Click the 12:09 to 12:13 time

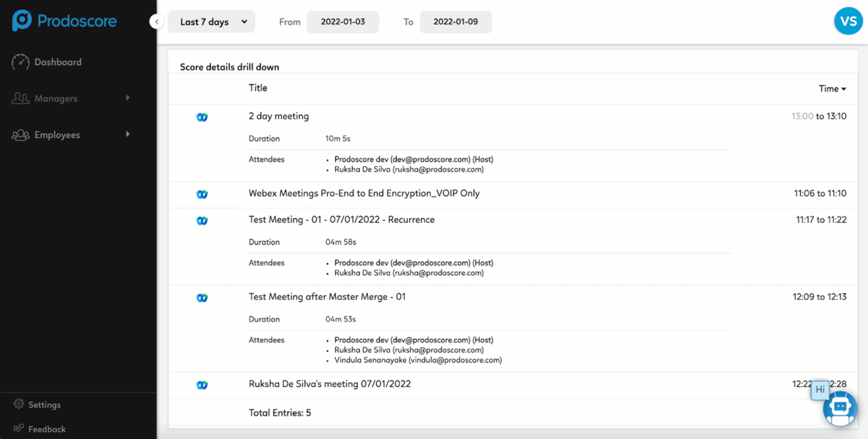click(x=819, y=297)
